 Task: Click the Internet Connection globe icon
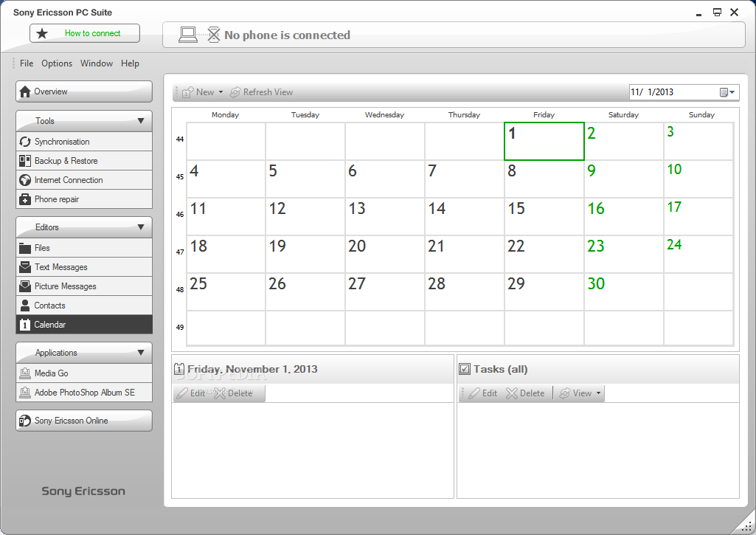[x=25, y=180]
